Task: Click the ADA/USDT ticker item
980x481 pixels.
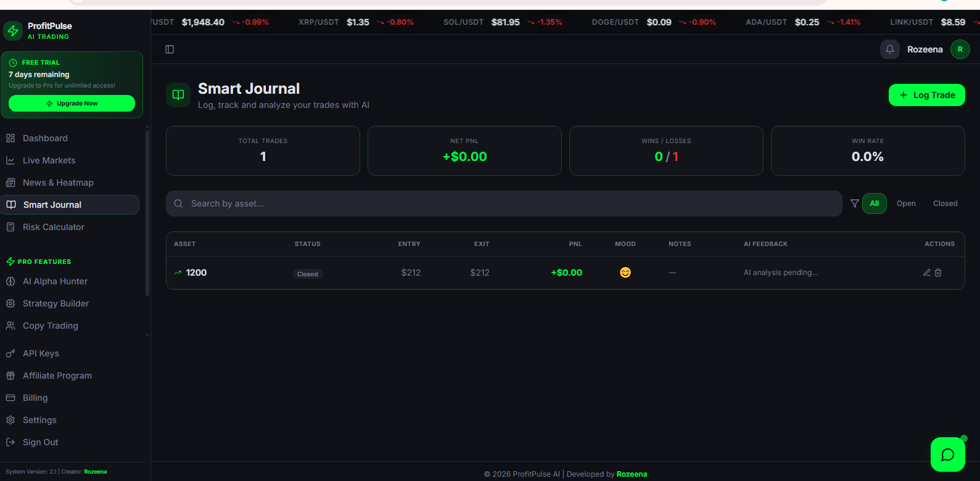Action: coord(803,22)
